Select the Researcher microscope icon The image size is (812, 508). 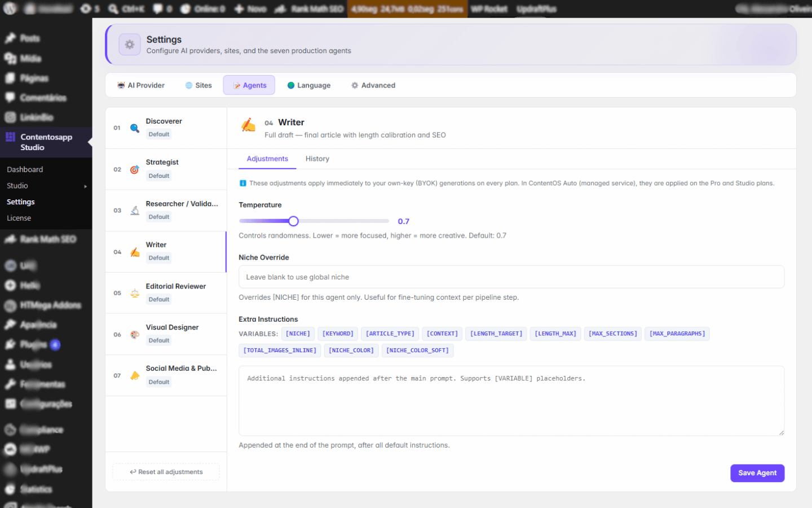pos(135,211)
